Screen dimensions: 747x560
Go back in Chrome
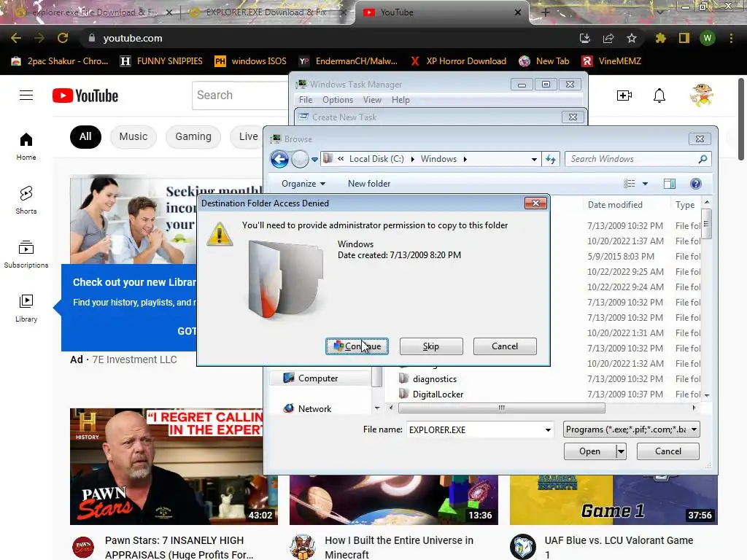pyautogui.click(x=16, y=38)
